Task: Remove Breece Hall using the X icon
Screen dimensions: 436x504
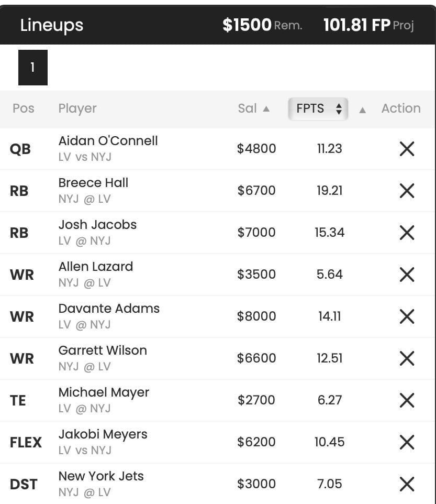Action: pyautogui.click(x=407, y=191)
